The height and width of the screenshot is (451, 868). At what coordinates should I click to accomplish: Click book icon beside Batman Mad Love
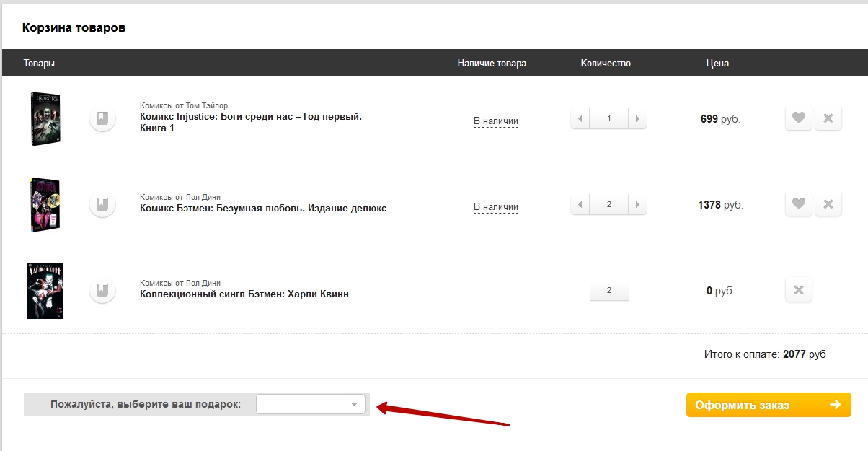102,204
